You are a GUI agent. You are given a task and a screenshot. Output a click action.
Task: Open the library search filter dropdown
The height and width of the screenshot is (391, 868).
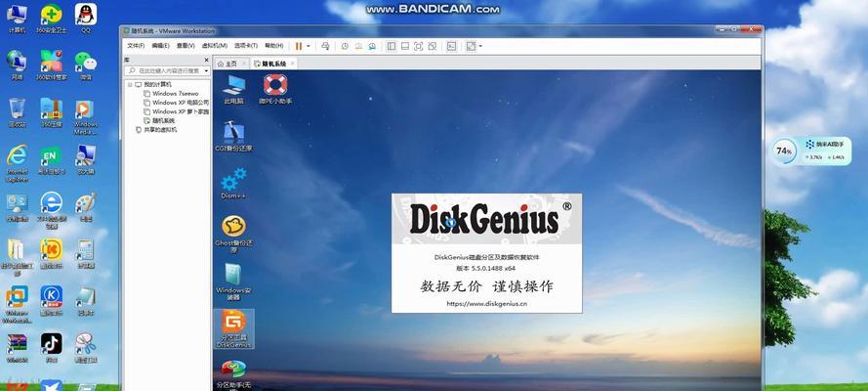[206, 71]
